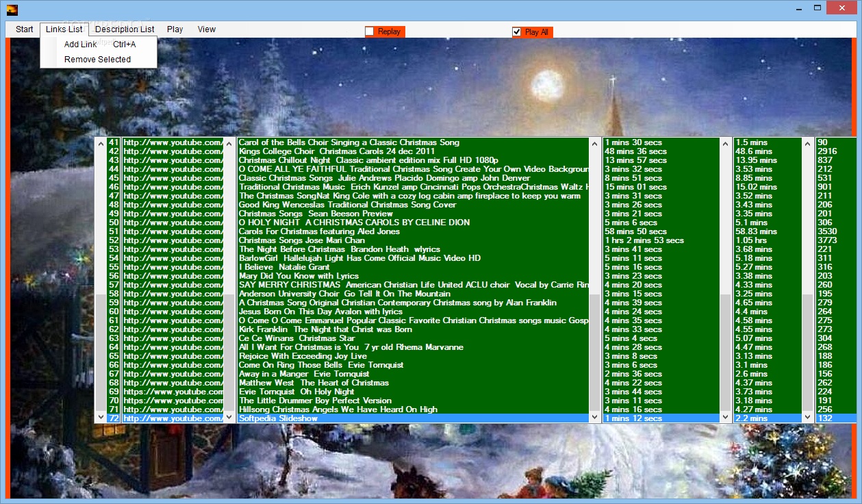Click row number 41 in number list
The image size is (862, 504).
click(x=114, y=142)
